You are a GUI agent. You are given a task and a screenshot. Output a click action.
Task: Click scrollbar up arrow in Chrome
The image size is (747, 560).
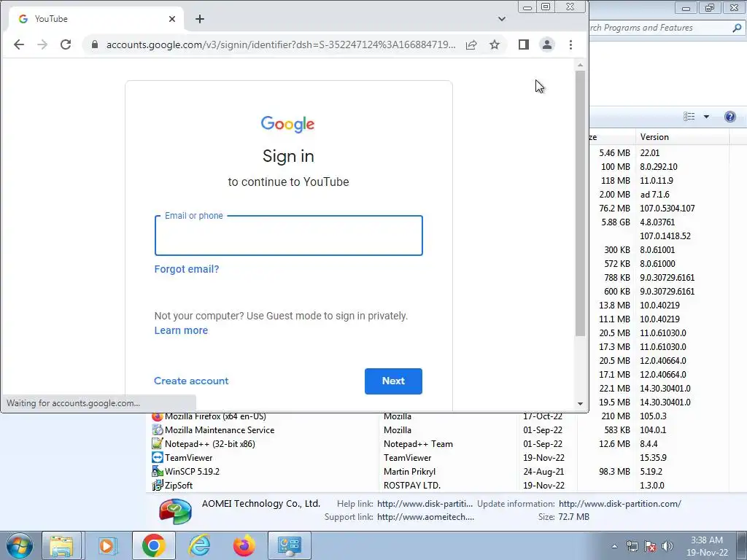click(580, 65)
